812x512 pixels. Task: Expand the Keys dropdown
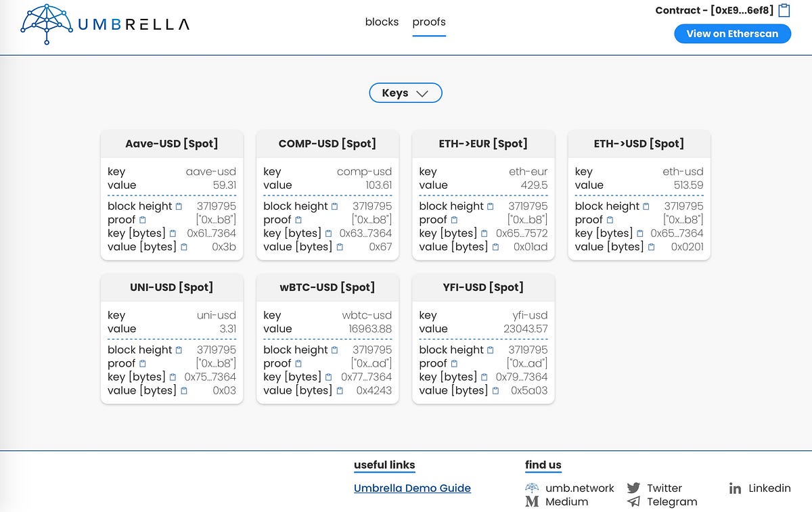point(405,93)
